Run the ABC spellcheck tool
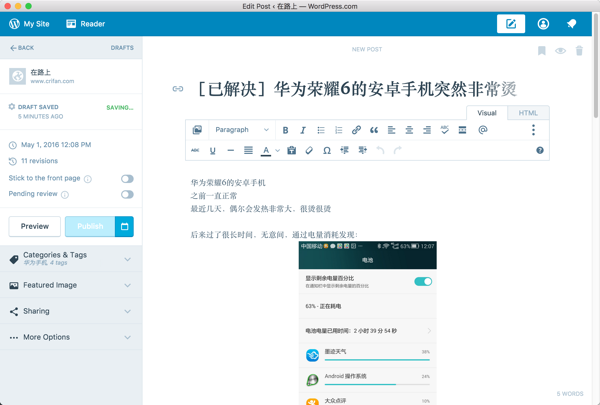The width and height of the screenshot is (600, 405). click(x=444, y=130)
